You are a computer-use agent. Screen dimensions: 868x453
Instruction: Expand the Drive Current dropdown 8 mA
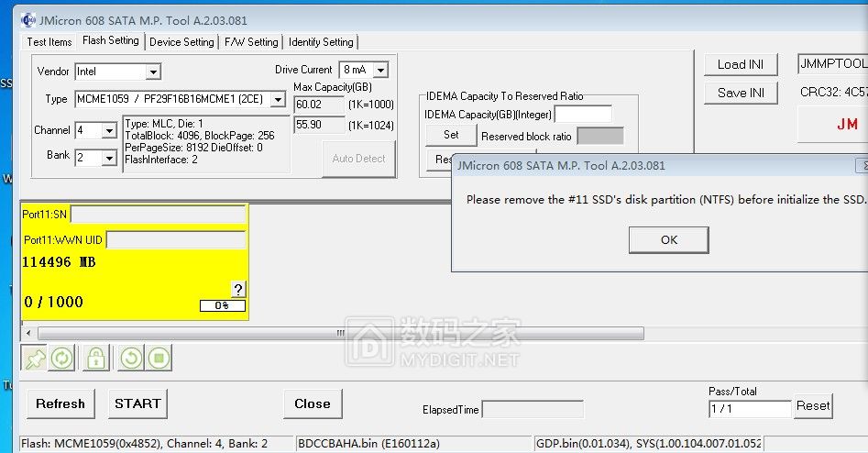[380, 70]
